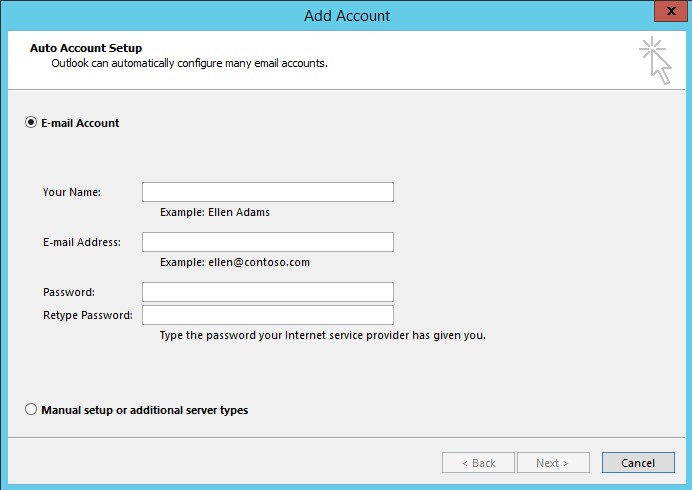
Task: Click into the Password field
Action: point(268,292)
